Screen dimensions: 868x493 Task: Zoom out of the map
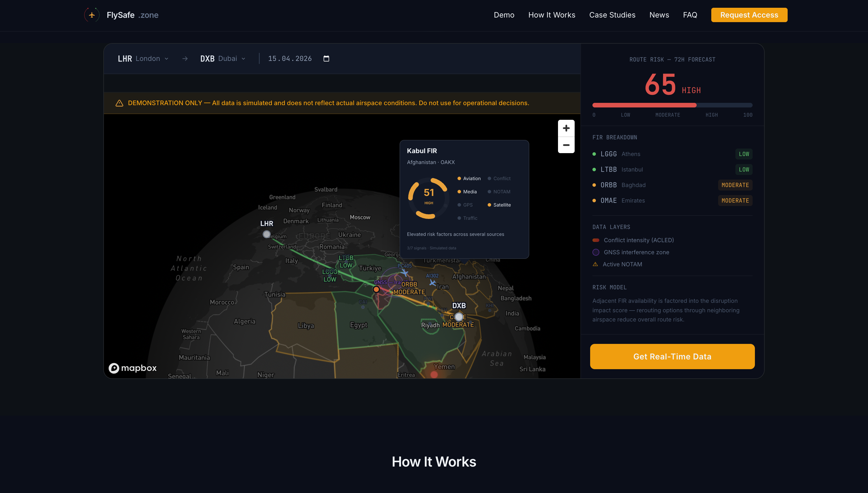[x=566, y=145]
